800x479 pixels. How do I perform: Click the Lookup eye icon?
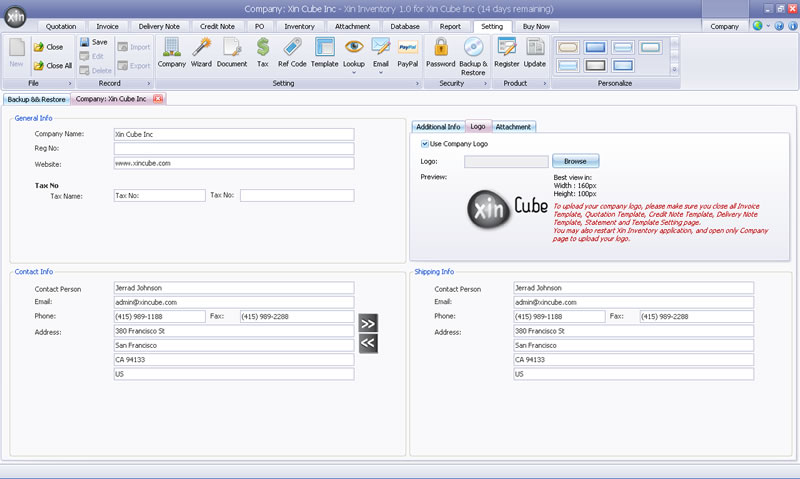[354, 47]
